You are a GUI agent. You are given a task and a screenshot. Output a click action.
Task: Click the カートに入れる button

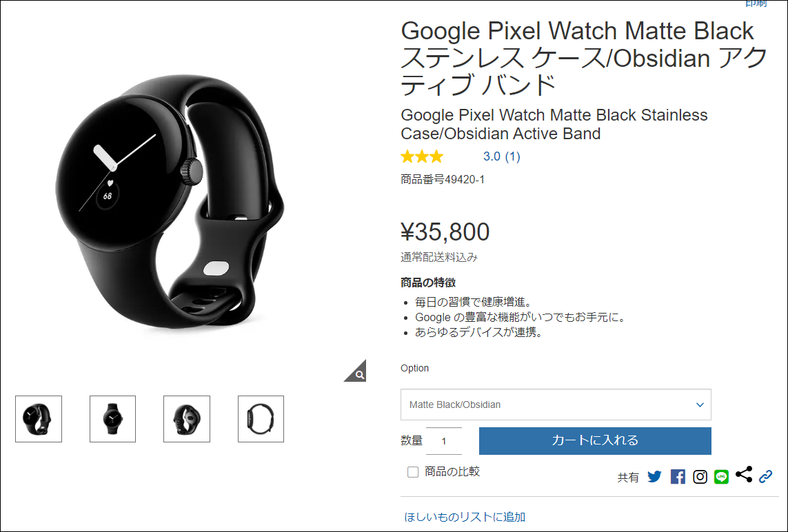(x=595, y=440)
